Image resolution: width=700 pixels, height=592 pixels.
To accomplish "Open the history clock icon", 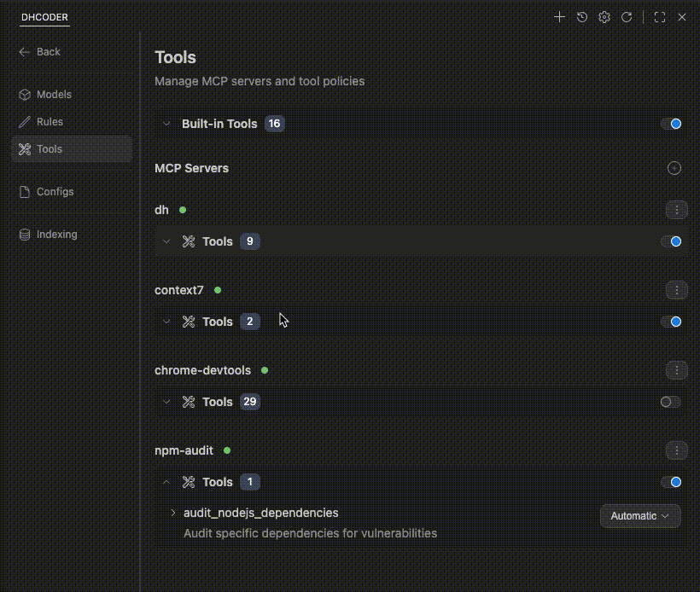I will [582, 17].
